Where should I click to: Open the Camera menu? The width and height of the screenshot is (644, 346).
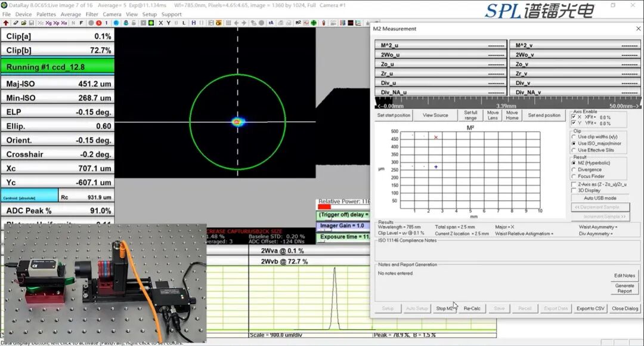112,14
